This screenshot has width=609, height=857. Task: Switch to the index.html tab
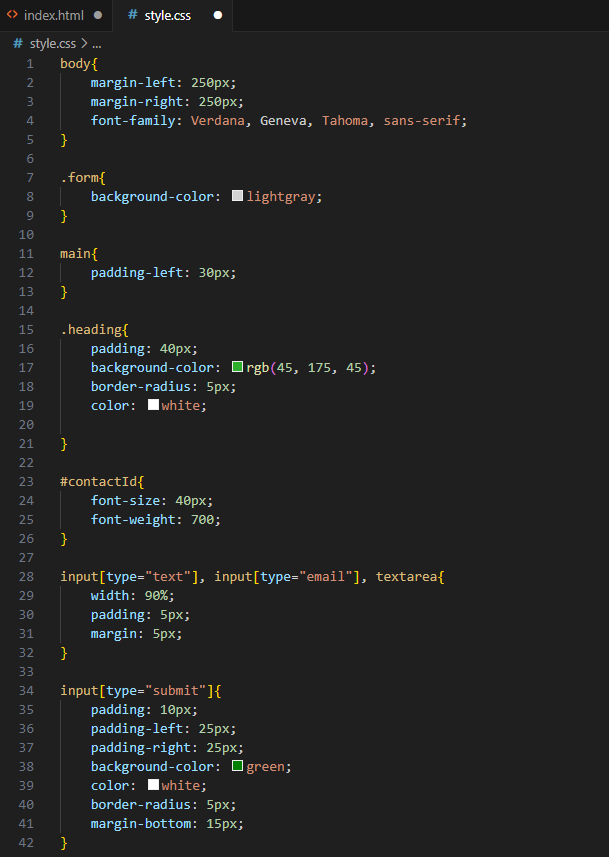point(55,15)
